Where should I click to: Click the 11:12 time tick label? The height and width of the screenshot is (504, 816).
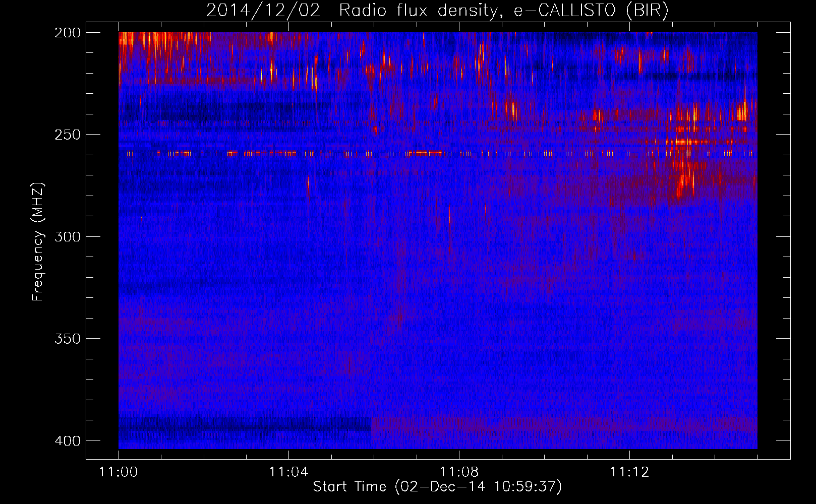pos(630,472)
